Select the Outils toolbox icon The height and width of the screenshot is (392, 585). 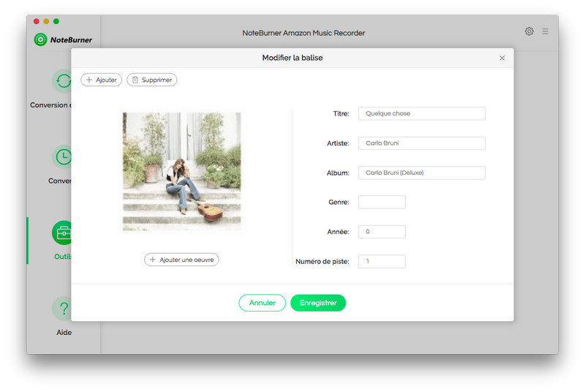coord(62,233)
